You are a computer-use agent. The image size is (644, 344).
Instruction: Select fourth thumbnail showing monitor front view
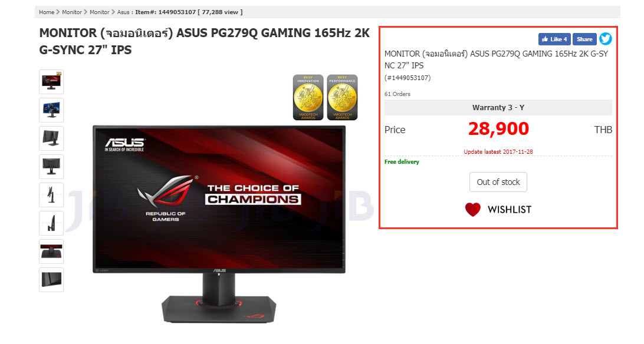coord(51,167)
